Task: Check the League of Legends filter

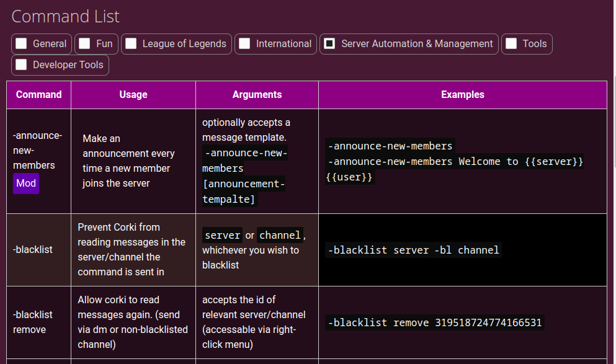Action: point(131,44)
